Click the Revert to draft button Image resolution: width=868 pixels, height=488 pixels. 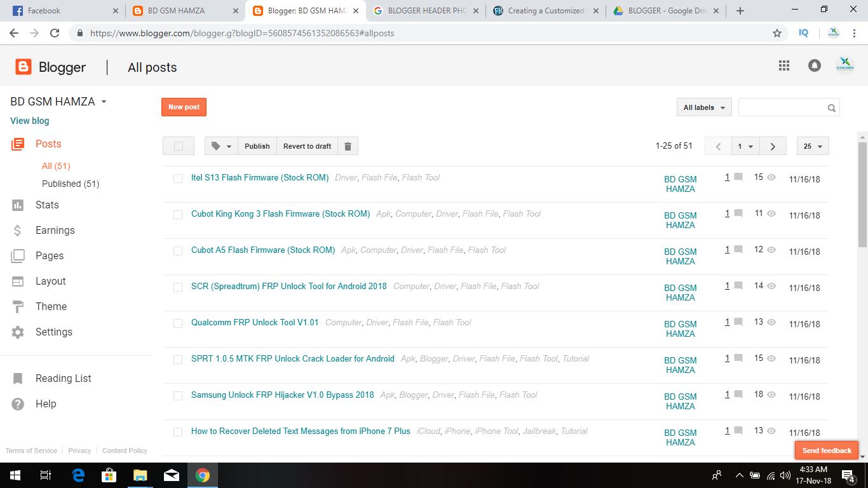click(307, 146)
